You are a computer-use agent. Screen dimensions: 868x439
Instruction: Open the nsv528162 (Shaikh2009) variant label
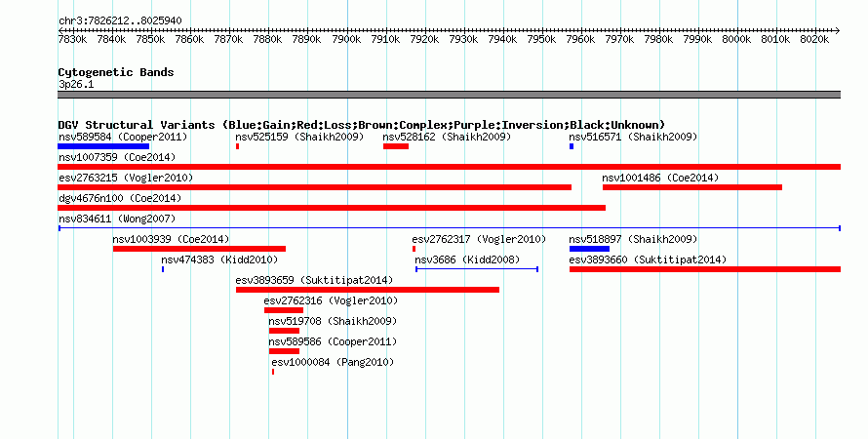[x=447, y=137]
